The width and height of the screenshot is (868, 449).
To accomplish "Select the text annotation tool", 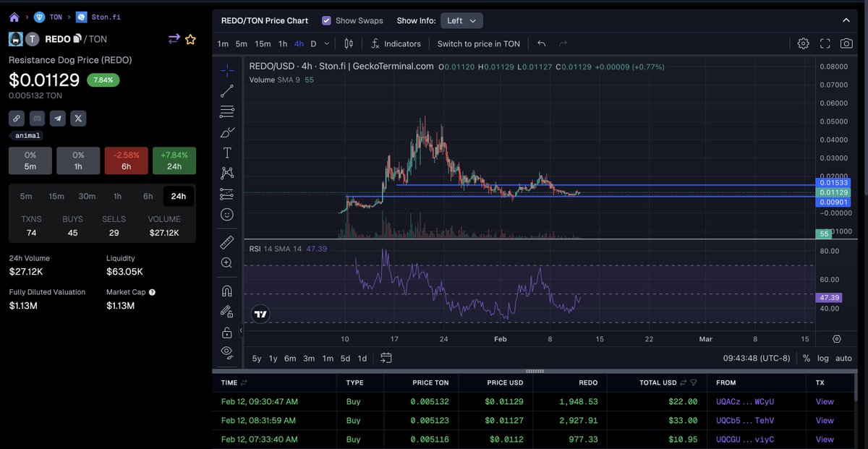I will coord(227,153).
